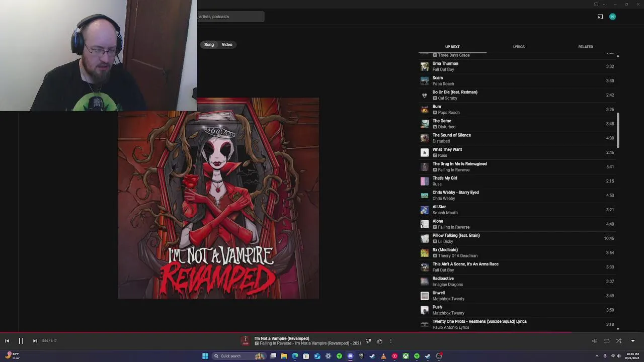The image size is (644, 362).
Task: Play Scars by Papa Roach
Action: pos(517,81)
